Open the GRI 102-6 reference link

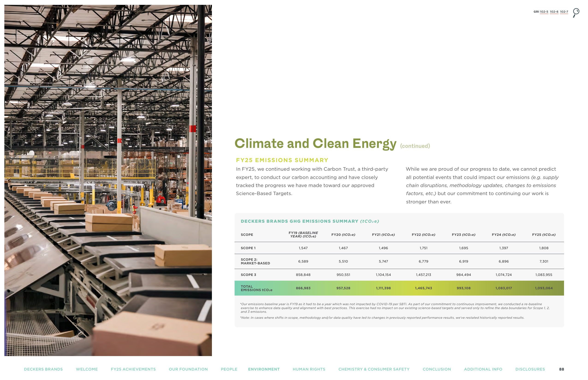pos(554,12)
